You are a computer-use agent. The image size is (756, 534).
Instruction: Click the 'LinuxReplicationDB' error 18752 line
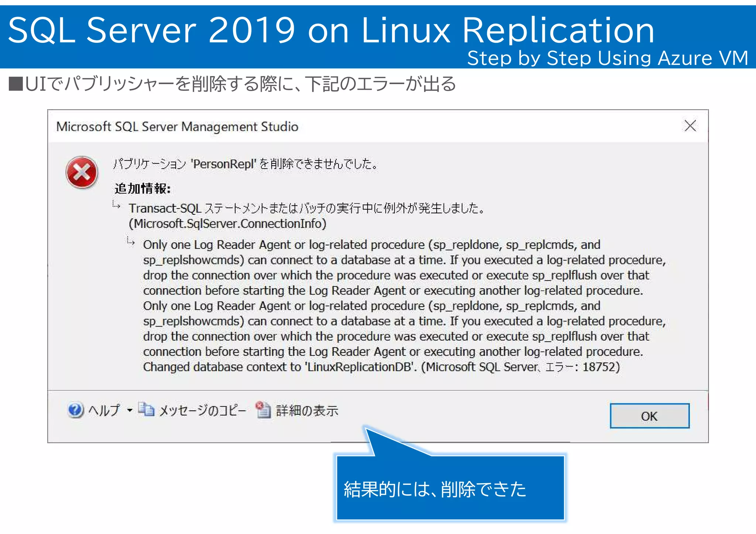[381, 367]
